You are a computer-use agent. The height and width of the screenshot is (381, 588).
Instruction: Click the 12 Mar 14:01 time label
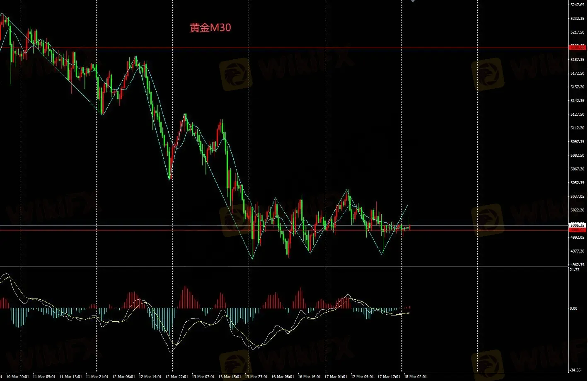pyautogui.click(x=150, y=377)
